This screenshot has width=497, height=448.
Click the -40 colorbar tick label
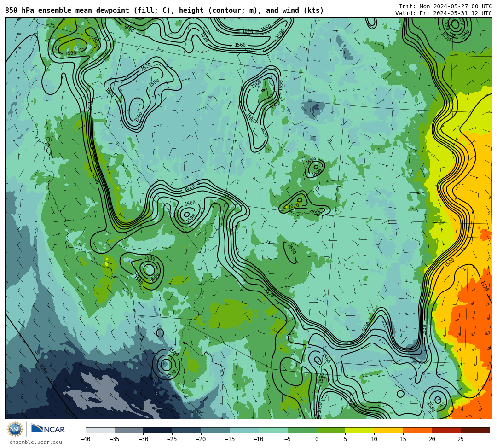[86, 439]
